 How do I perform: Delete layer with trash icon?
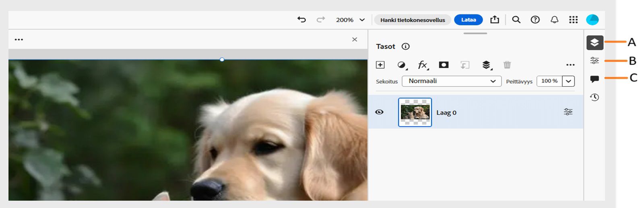click(507, 65)
